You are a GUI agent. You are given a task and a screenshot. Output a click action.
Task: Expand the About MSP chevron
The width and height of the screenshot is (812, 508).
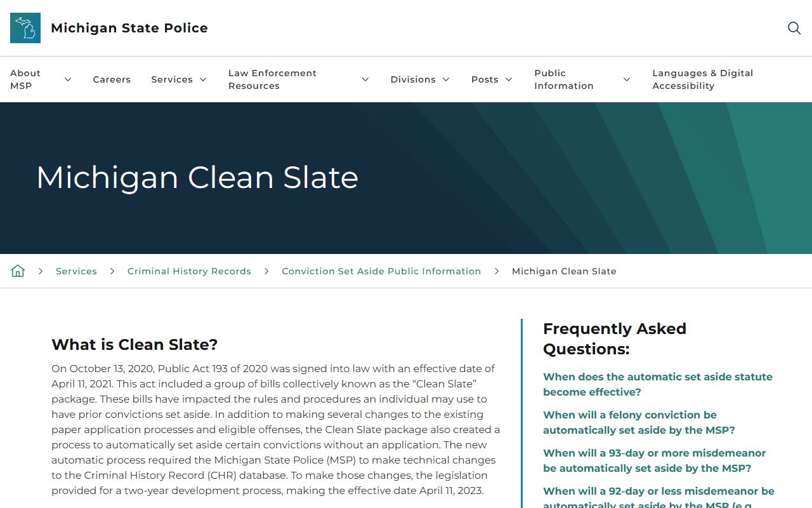coord(68,79)
